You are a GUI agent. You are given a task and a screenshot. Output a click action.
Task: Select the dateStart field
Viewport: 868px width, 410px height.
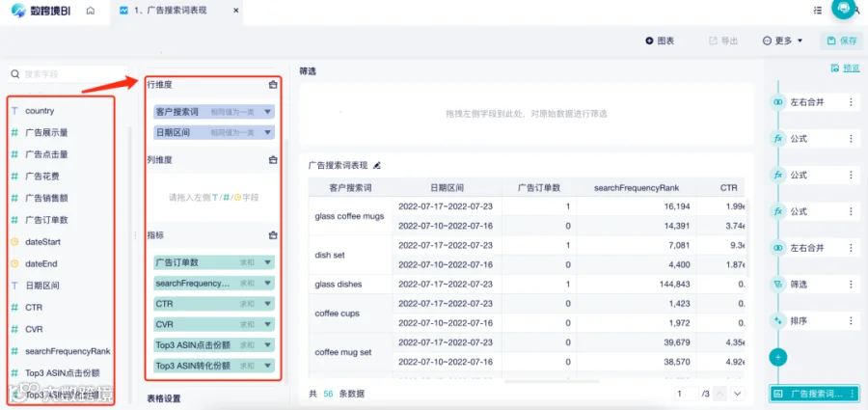tap(42, 241)
